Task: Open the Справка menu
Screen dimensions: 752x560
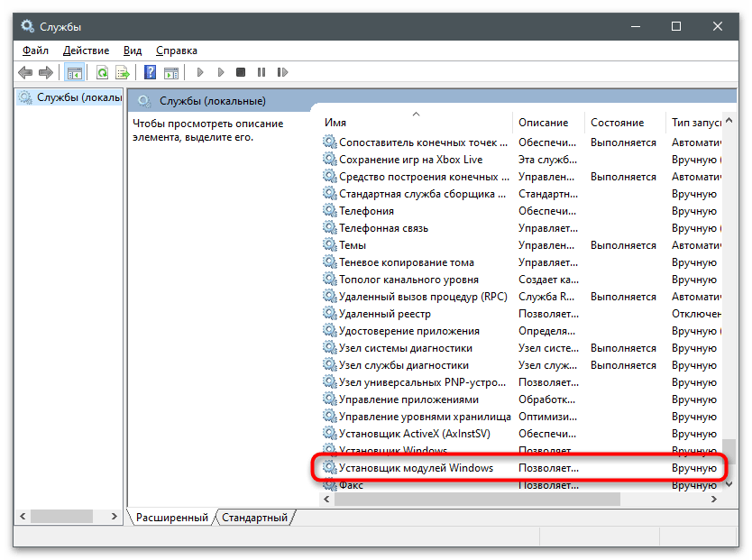Action: tap(176, 50)
